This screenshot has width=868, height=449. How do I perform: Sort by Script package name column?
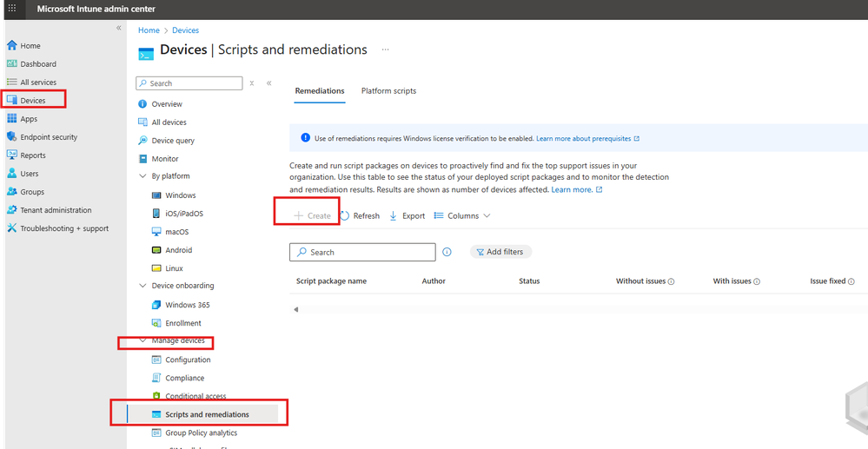pyautogui.click(x=332, y=281)
